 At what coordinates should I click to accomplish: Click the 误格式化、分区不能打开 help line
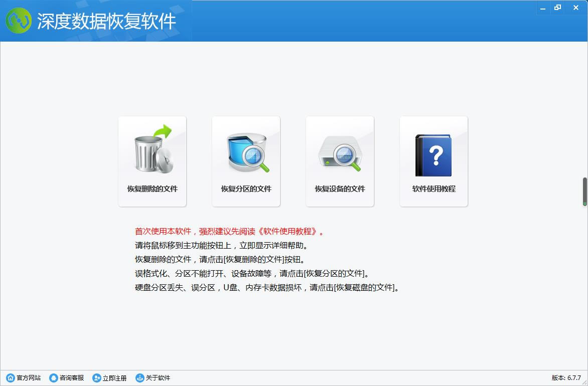tap(252, 274)
